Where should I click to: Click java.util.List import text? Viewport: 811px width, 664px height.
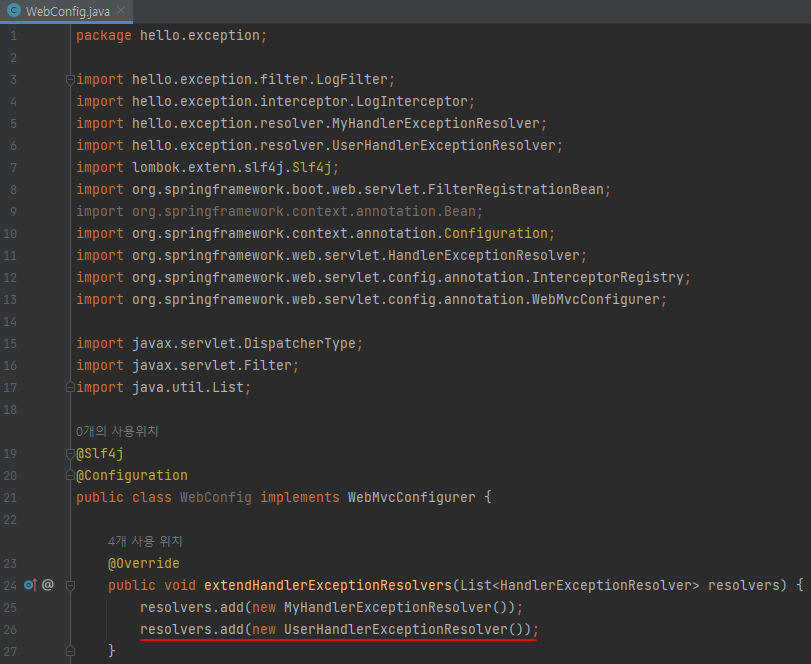tap(188, 387)
